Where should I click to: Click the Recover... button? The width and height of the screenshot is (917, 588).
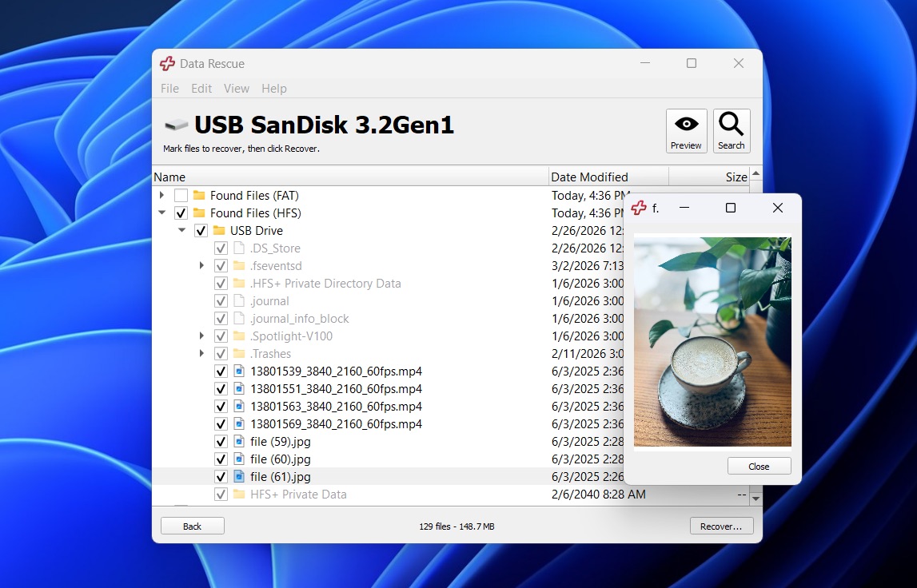tap(721, 526)
